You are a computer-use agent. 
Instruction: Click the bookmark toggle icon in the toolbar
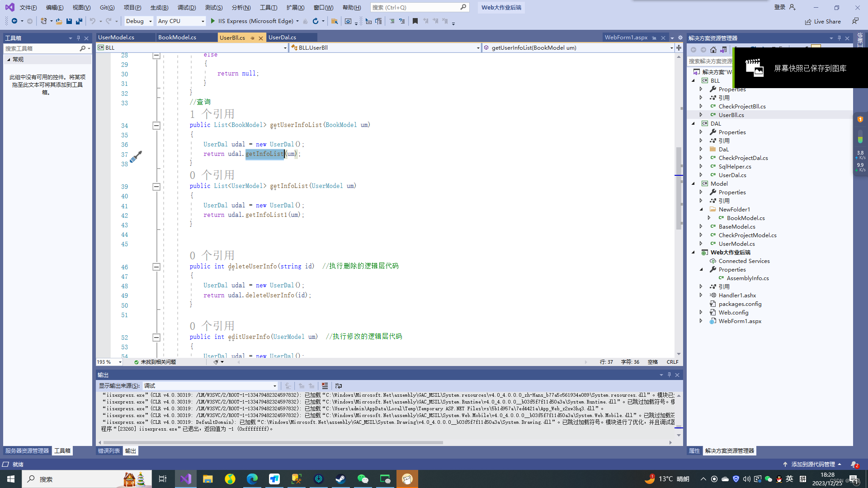[x=415, y=21]
